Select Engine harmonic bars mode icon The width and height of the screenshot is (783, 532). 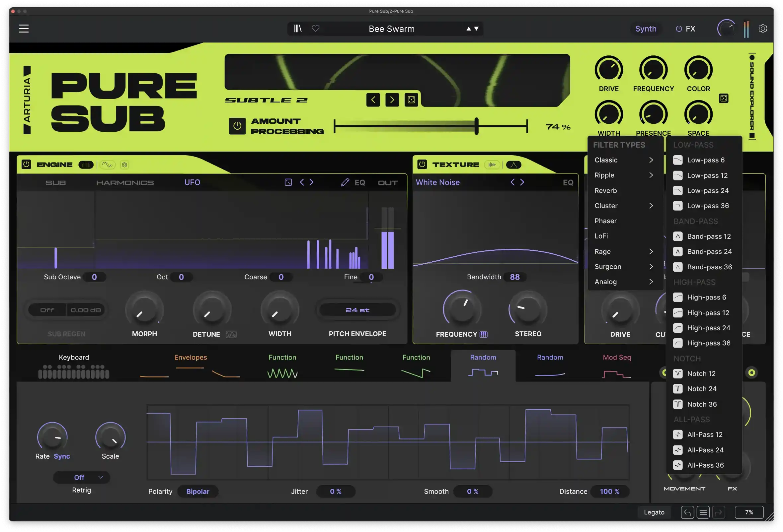point(86,165)
